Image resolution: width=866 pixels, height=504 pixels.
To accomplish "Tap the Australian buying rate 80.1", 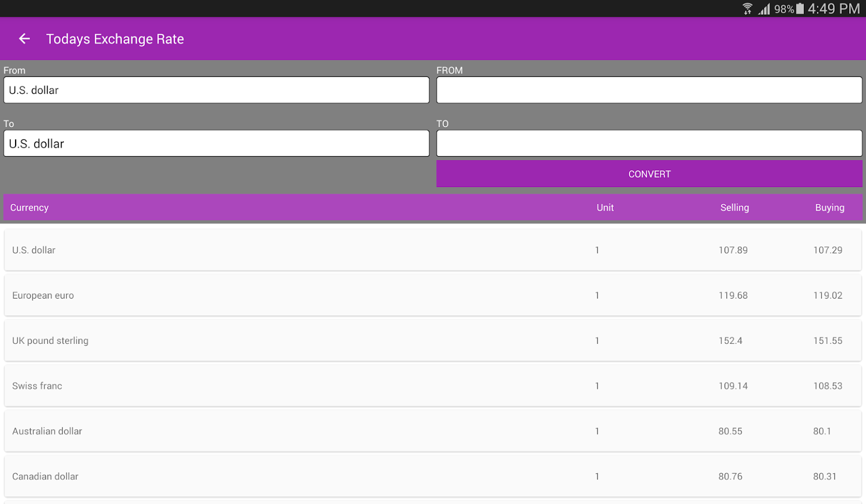I will [822, 432].
